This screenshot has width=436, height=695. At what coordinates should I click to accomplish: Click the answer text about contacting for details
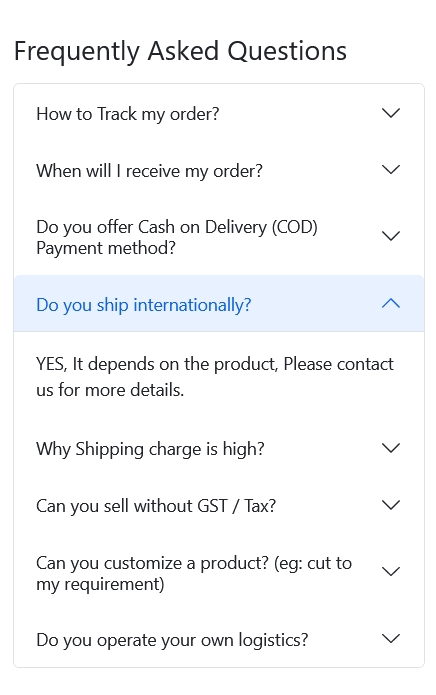coord(215,377)
